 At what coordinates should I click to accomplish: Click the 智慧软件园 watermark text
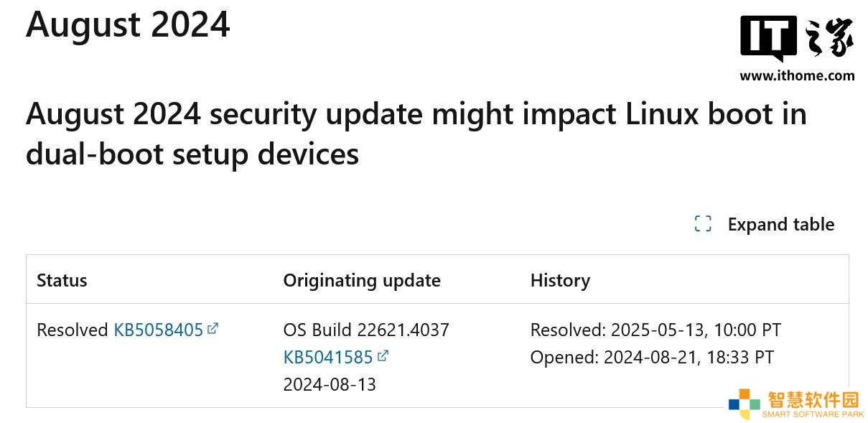coord(813,399)
